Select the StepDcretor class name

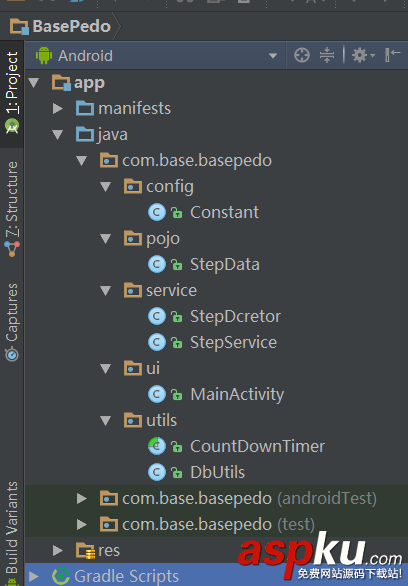click(235, 316)
